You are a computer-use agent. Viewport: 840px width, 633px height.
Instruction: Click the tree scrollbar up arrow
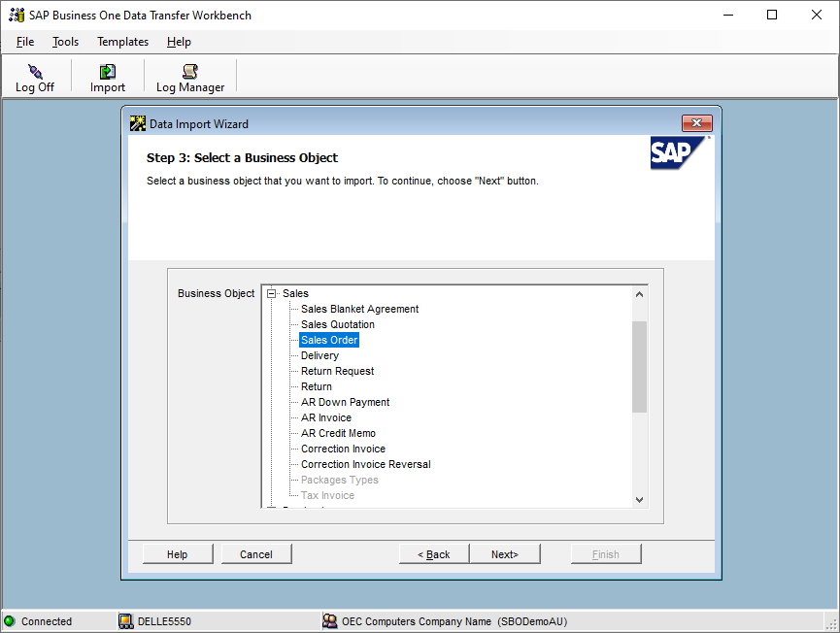[639, 294]
